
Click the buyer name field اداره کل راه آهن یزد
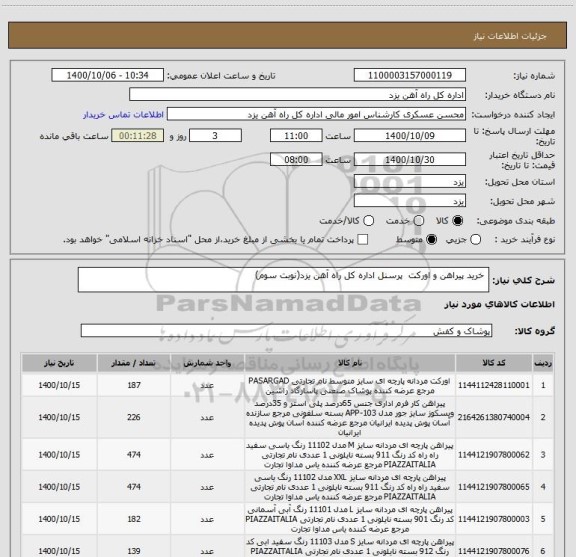tap(298, 95)
